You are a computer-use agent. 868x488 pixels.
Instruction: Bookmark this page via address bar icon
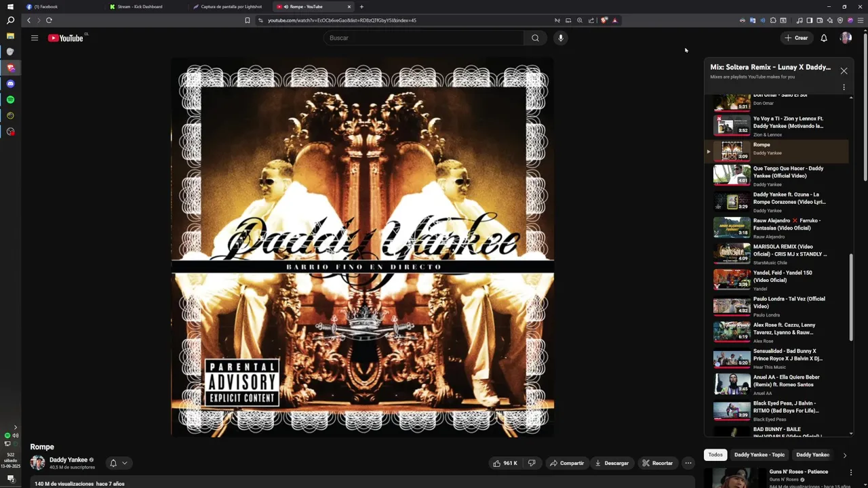coord(248,20)
